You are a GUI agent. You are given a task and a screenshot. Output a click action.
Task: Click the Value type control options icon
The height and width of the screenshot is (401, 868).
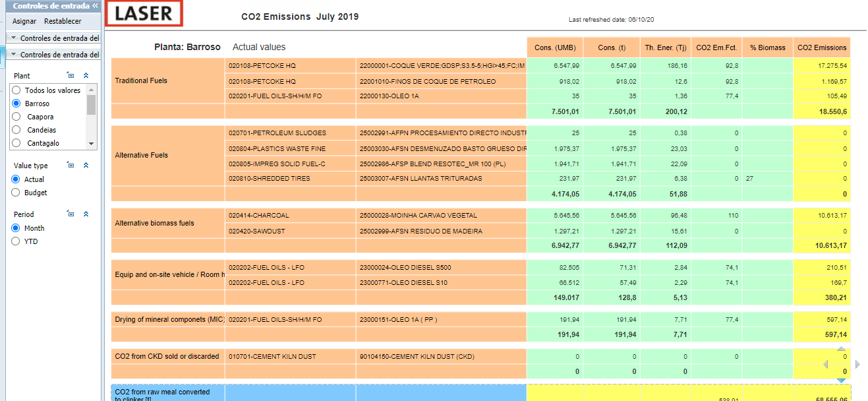pos(71,166)
